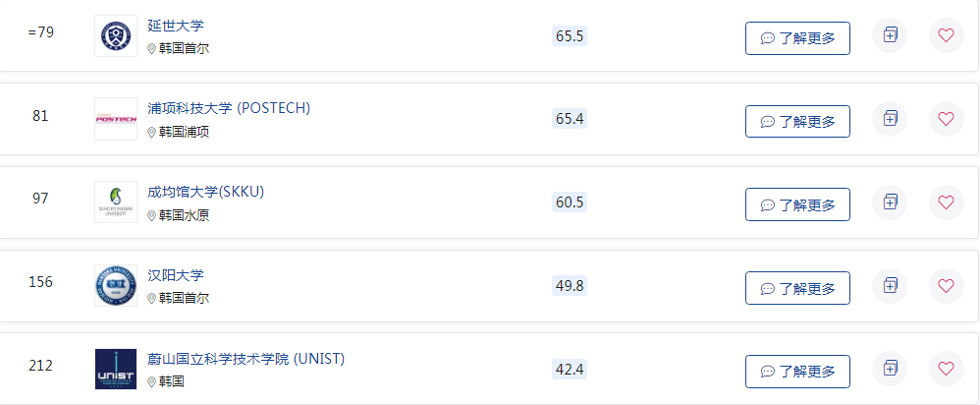The width and height of the screenshot is (980, 405).
Task: Click heart icon in UNIST row
Action: pos(947,370)
